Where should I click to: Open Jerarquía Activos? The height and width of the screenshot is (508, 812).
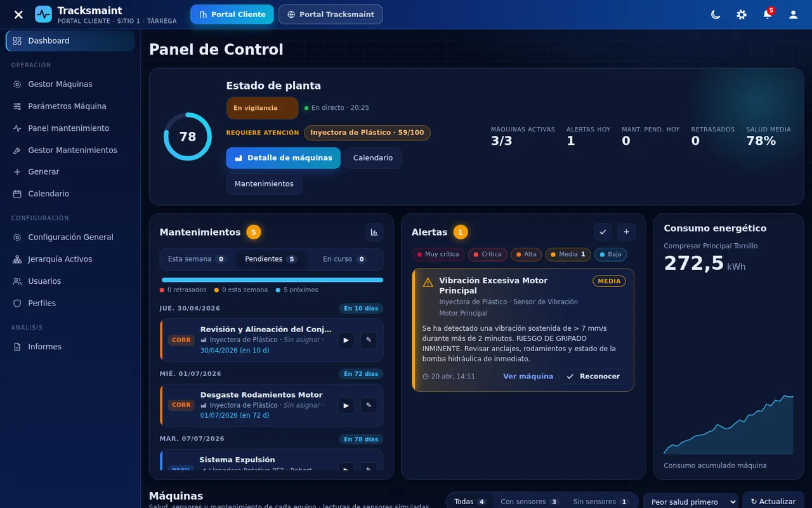[x=70, y=259]
